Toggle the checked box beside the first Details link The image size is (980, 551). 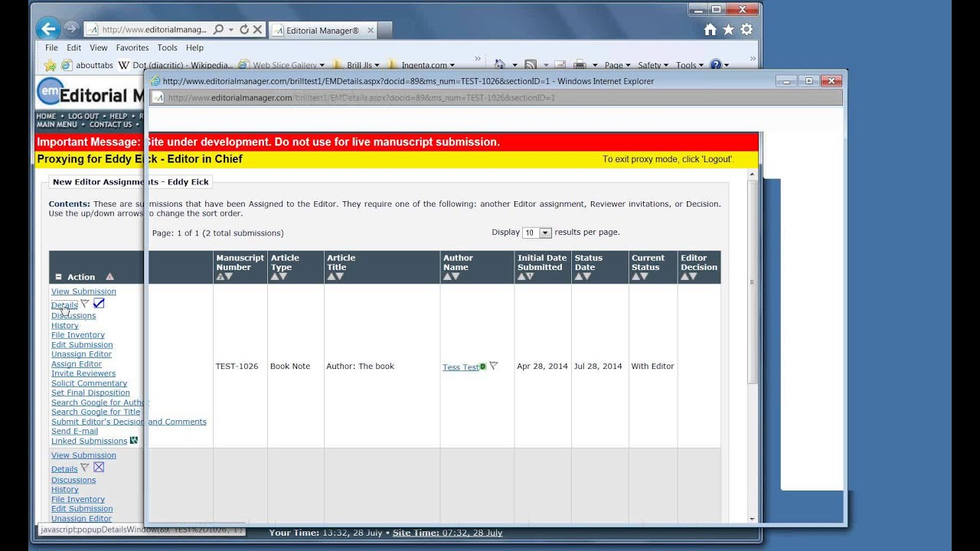pos(99,303)
